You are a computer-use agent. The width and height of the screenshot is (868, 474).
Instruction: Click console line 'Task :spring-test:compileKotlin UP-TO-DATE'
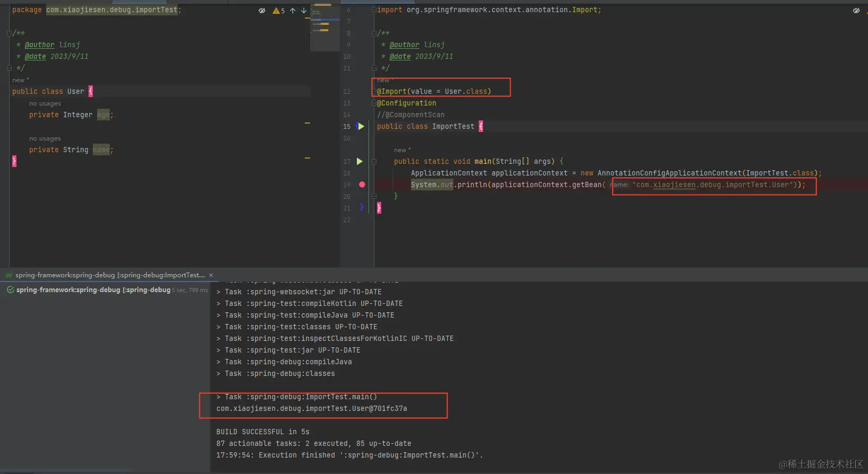(x=310, y=303)
